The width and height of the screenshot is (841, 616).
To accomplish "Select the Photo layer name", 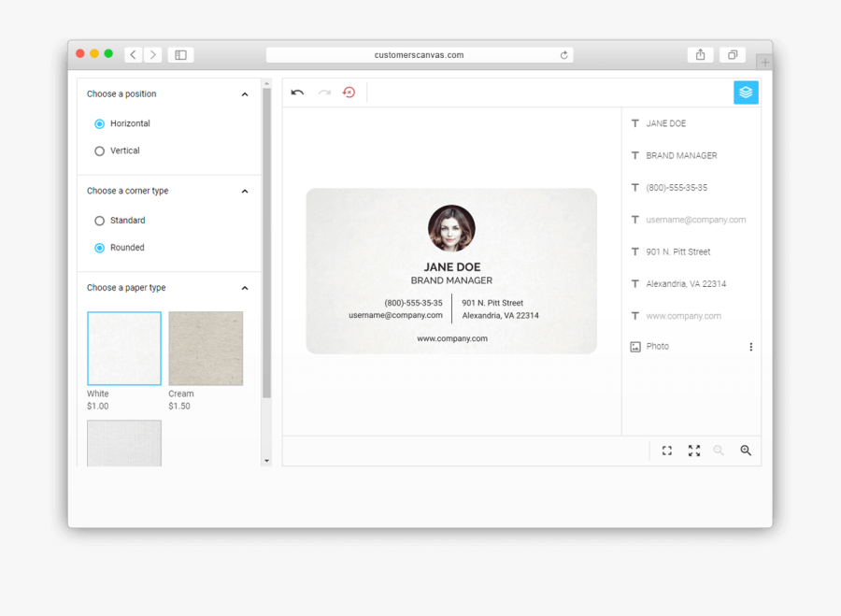I will coord(658,347).
